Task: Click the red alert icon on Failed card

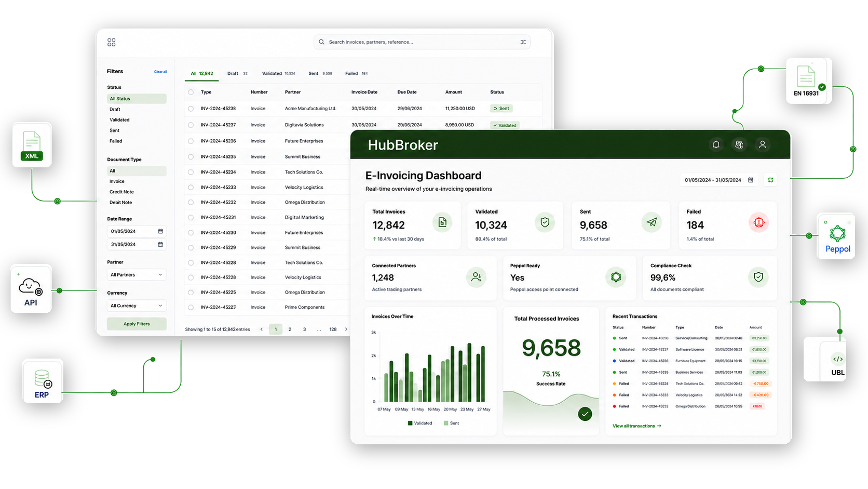Action: click(x=758, y=222)
